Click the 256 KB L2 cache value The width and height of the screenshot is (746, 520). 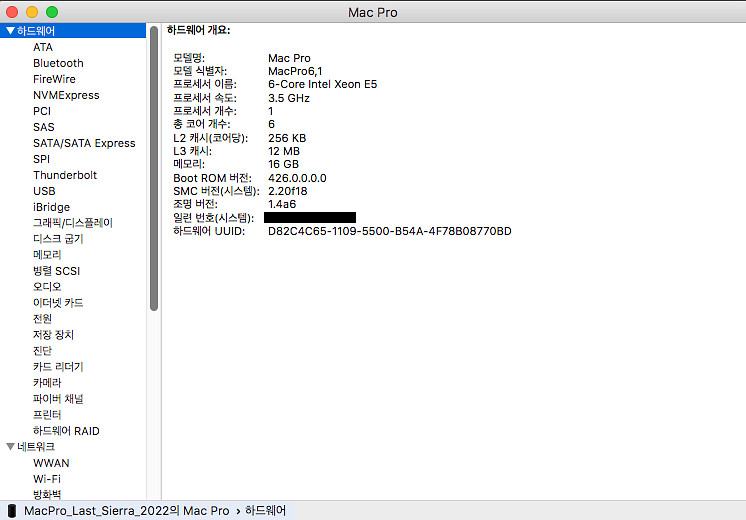(287, 138)
